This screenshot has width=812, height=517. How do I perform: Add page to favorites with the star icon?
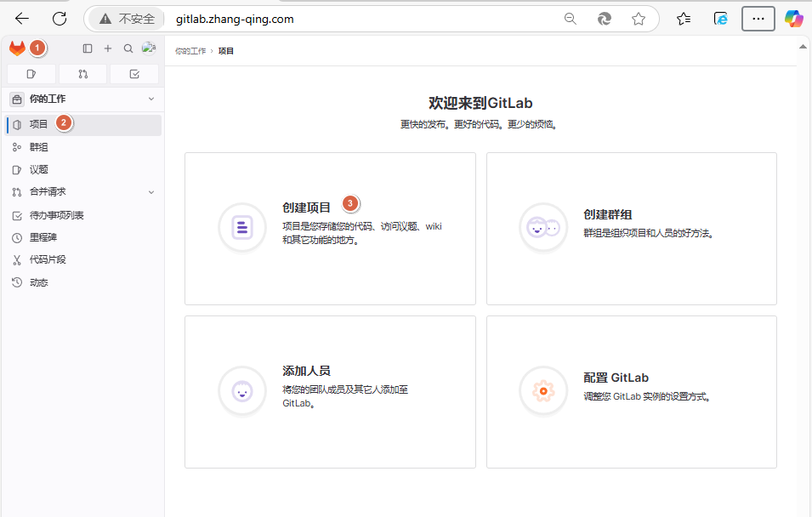639,20
